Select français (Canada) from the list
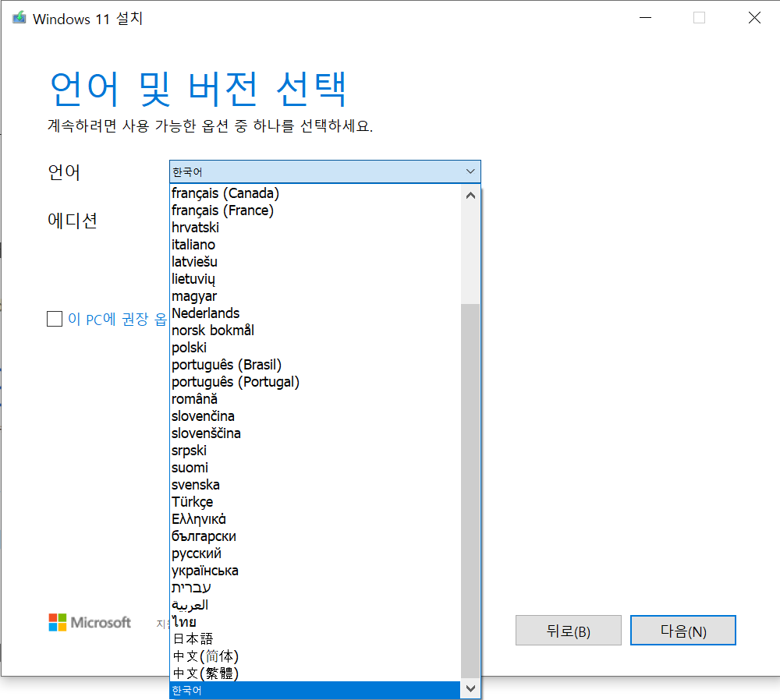This screenshot has width=780, height=700. (x=315, y=193)
